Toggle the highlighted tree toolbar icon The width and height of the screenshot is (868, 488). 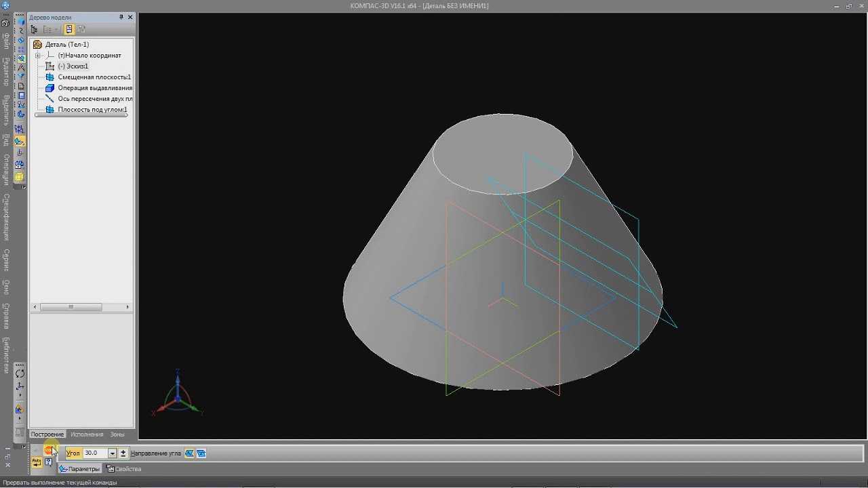pyautogui.click(x=69, y=29)
